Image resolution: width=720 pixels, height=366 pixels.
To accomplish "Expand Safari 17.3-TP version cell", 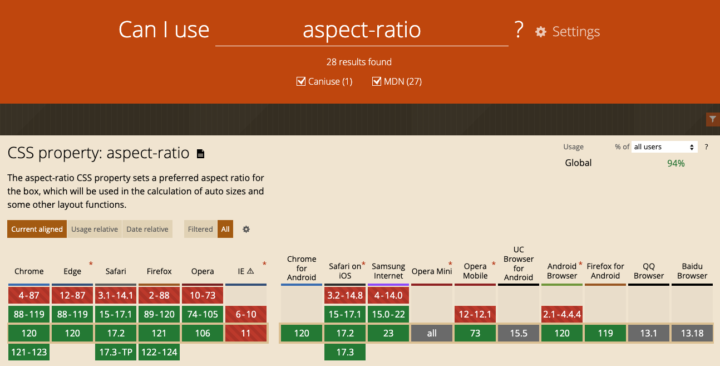I will 115,352.
